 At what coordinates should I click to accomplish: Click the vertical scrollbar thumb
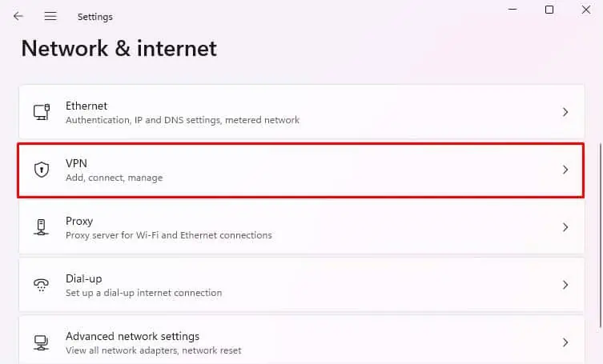[600, 240]
